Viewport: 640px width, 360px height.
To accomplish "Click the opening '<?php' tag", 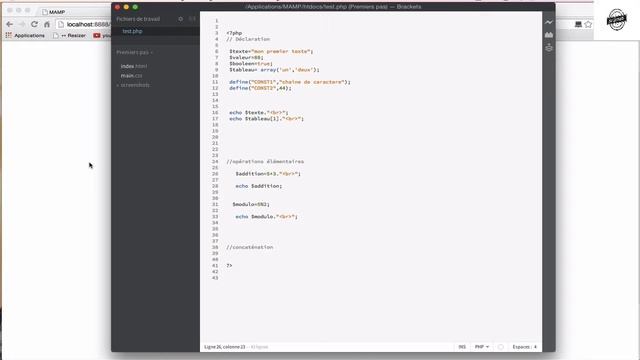I will tap(234, 33).
